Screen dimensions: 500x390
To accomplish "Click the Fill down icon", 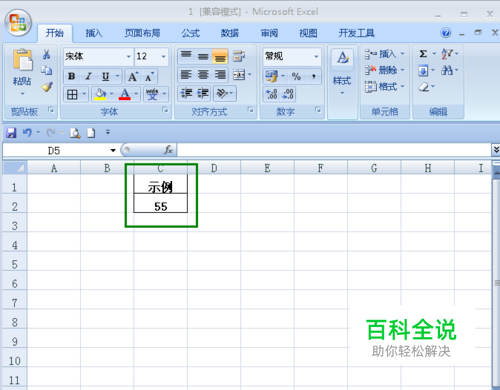I will [423, 70].
